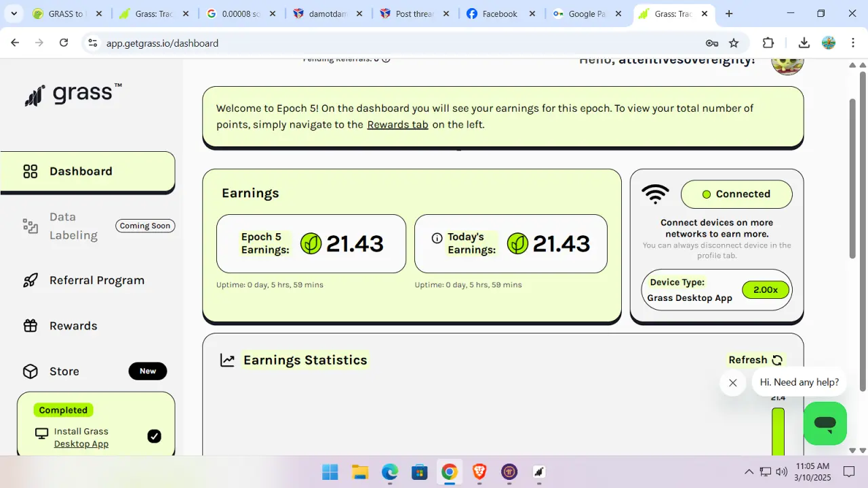This screenshot has width=868, height=488.
Task: Open the Windows Start menu
Action: [330, 472]
